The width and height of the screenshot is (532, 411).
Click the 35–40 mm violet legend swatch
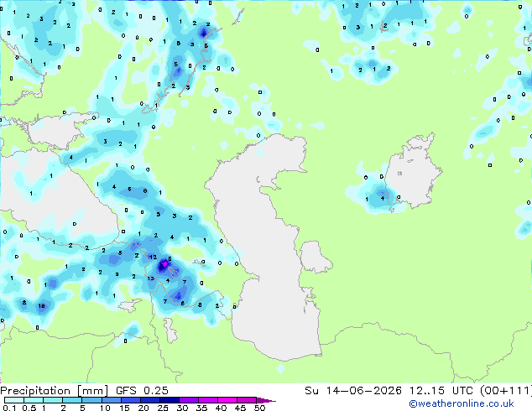(x=208, y=400)
